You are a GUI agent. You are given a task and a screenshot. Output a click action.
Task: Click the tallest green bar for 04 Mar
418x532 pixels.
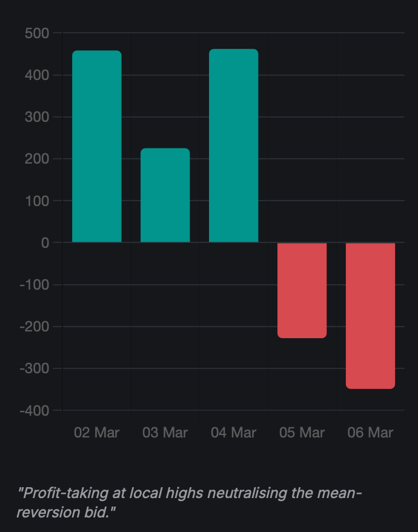tap(234, 145)
